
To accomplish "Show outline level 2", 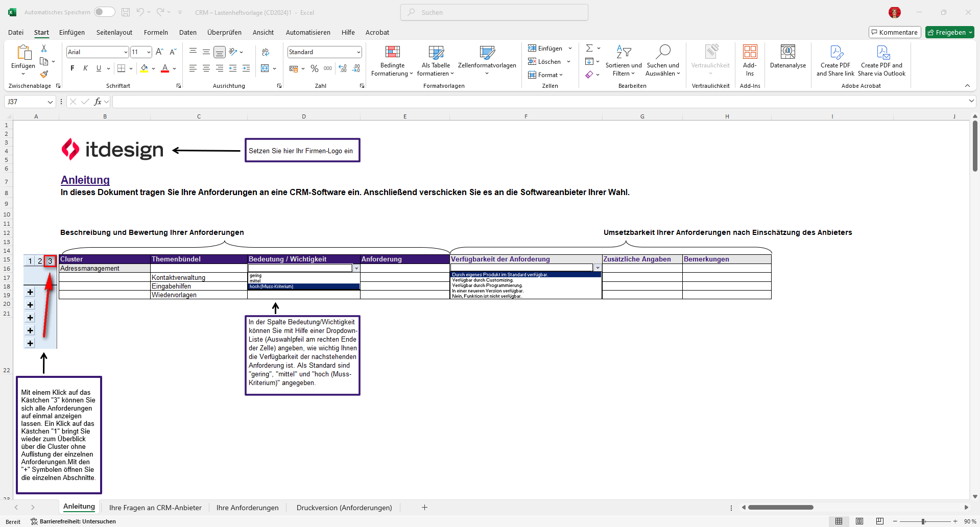I will 40,261.
